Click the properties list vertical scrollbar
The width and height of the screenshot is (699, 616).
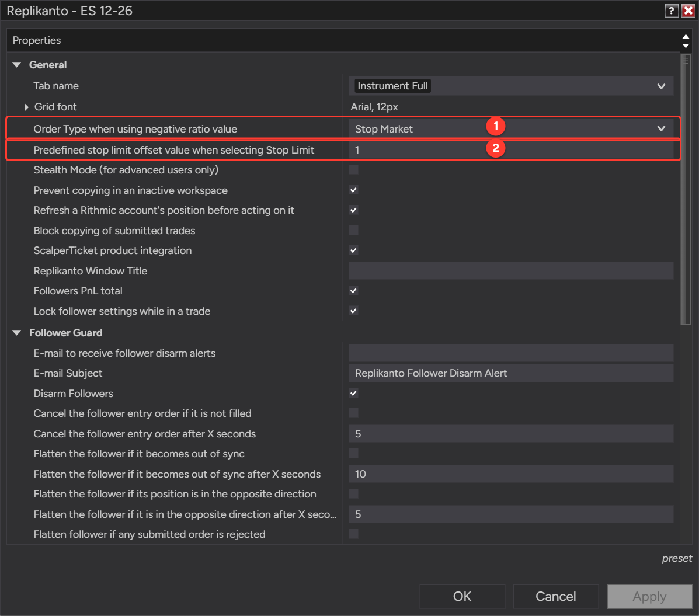tap(686, 189)
